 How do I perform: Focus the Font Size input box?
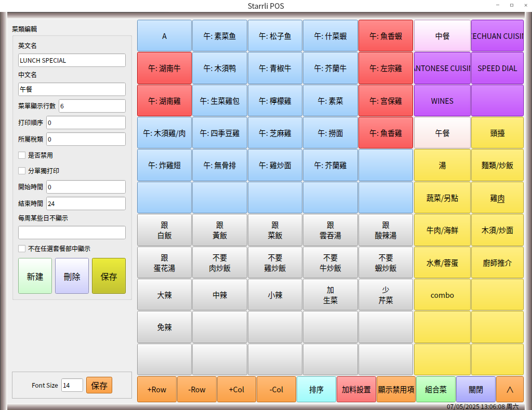(x=72, y=385)
